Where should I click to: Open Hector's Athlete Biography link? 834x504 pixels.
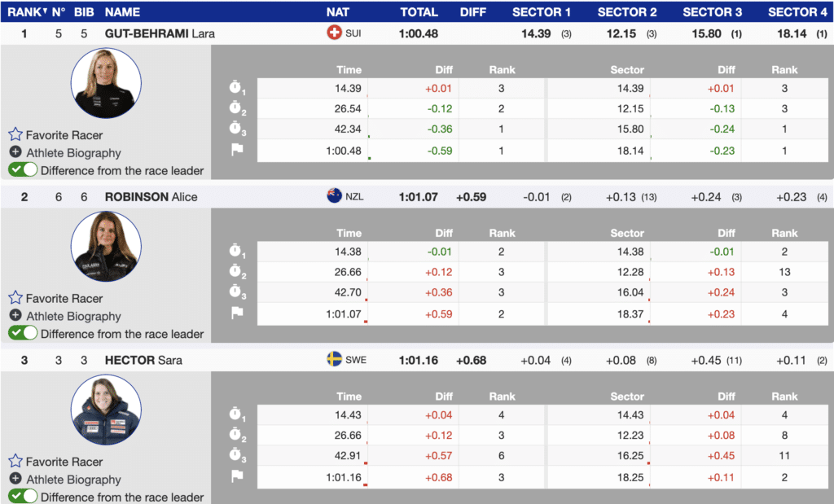click(73, 480)
